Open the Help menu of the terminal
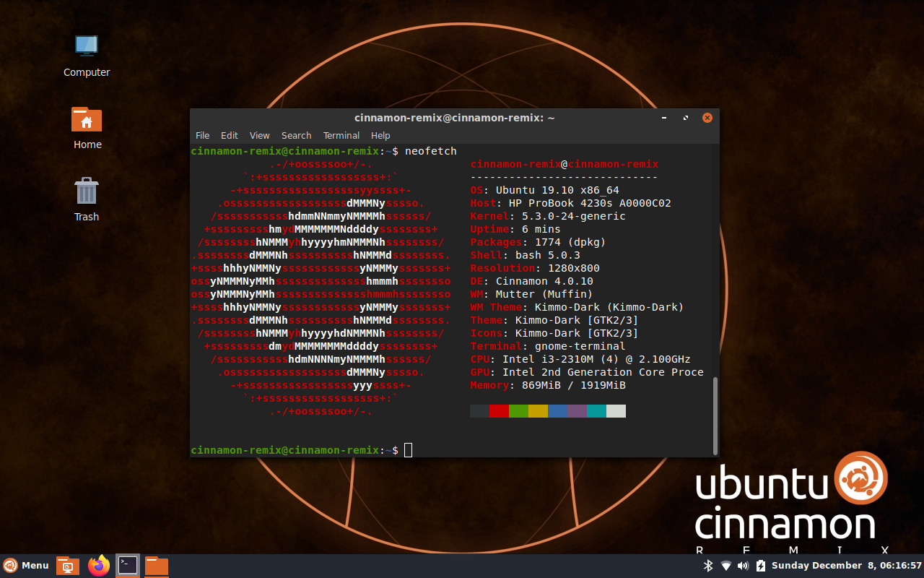924x578 pixels. pyautogui.click(x=380, y=135)
